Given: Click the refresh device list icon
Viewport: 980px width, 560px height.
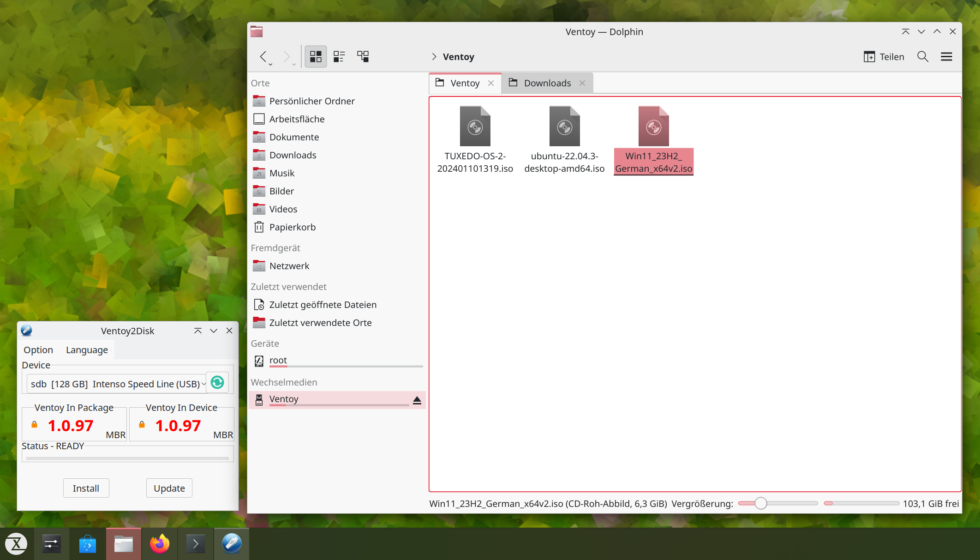Looking at the screenshot, I should 217,382.
